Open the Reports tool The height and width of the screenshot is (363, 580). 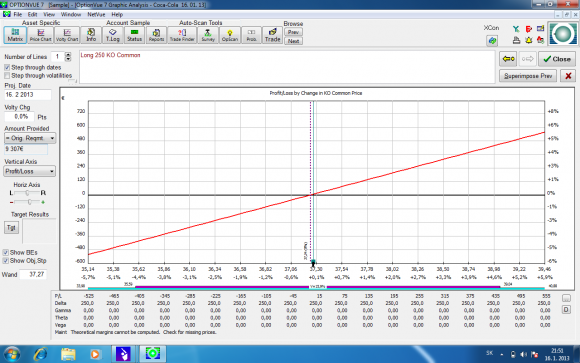point(156,35)
